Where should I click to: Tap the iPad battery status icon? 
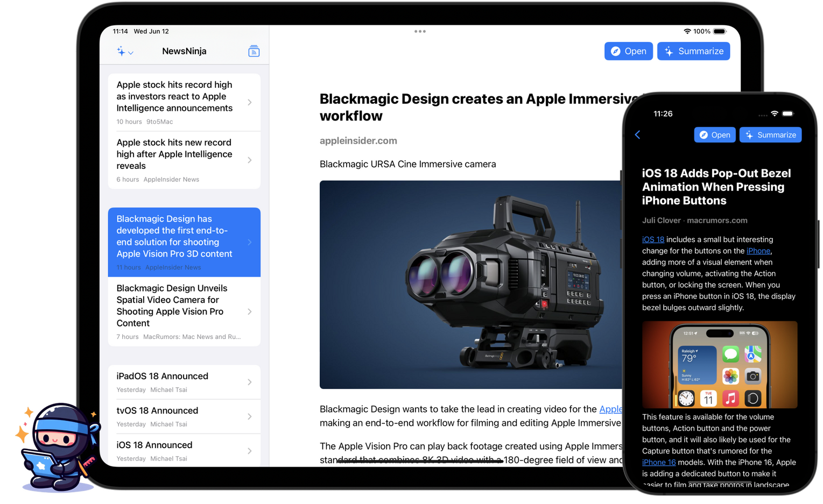(720, 31)
